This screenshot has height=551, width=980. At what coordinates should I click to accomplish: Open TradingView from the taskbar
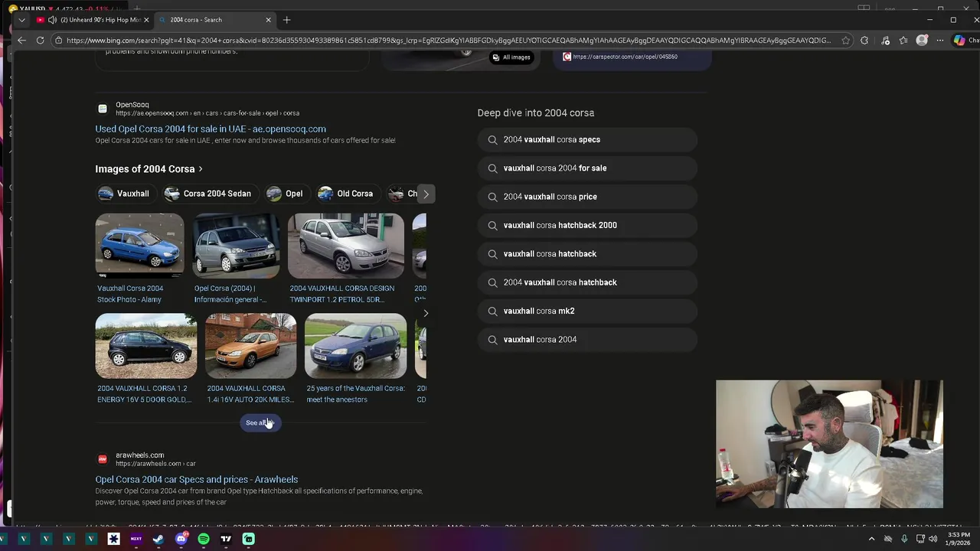[226, 540]
